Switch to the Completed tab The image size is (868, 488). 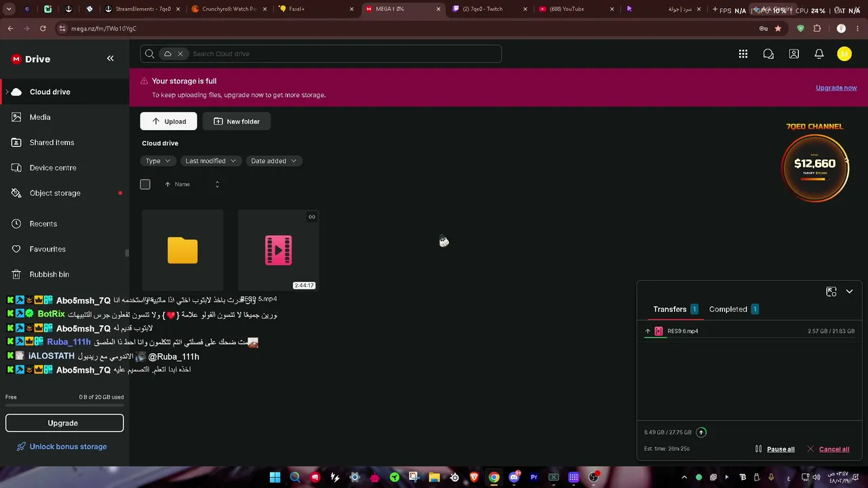pyautogui.click(x=734, y=309)
